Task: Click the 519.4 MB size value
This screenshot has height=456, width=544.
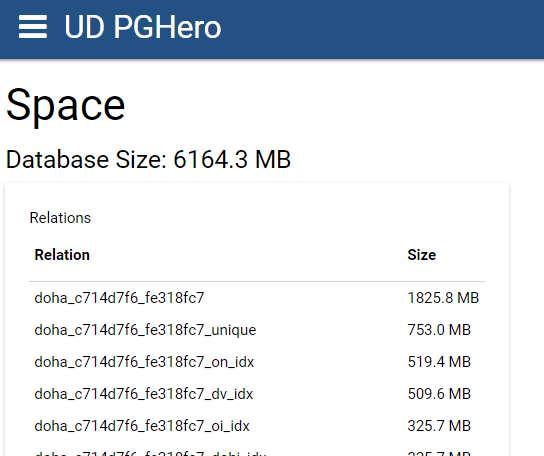Action: (x=439, y=362)
